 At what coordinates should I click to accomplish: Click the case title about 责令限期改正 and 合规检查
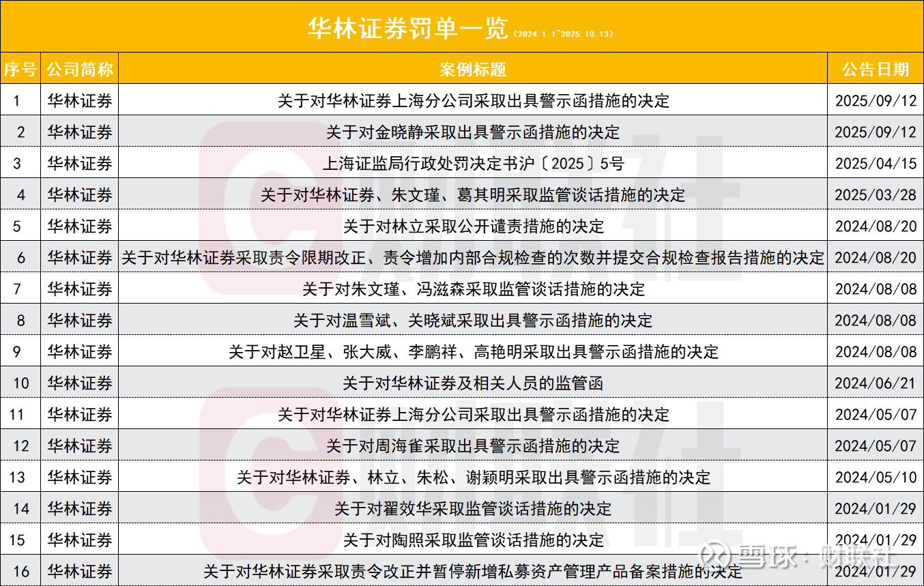pos(473,258)
